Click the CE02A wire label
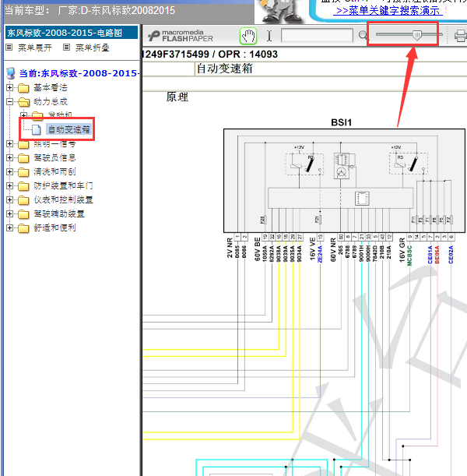 click(x=451, y=255)
